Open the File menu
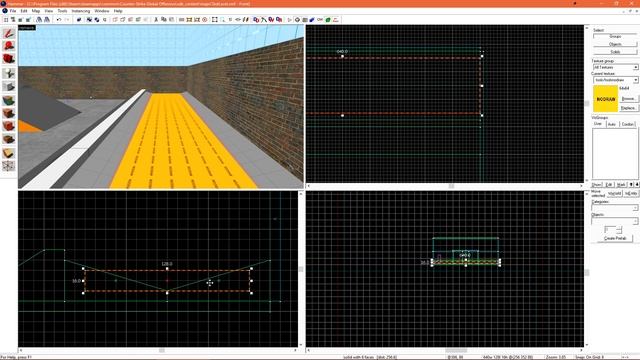640x360 pixels. click(x=13, y=11)
